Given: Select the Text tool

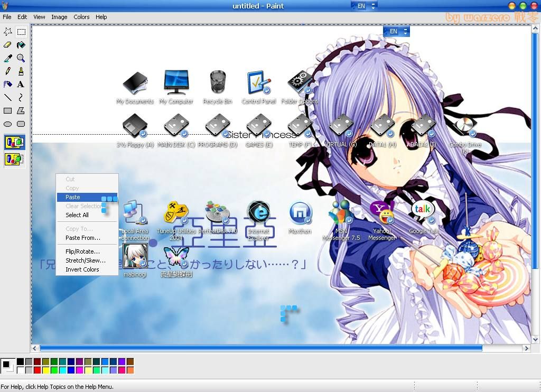Looking at the screenshot, I should pyautogui.click(x=21, y=84).
